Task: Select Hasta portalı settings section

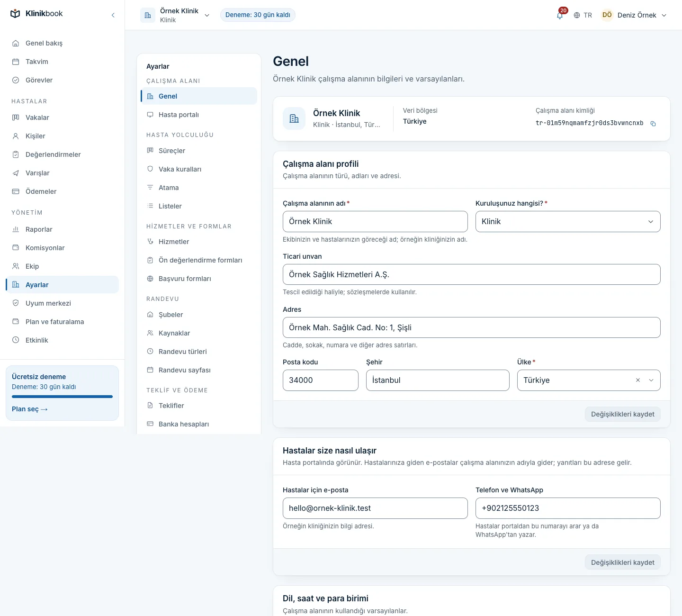Action: 199,115
